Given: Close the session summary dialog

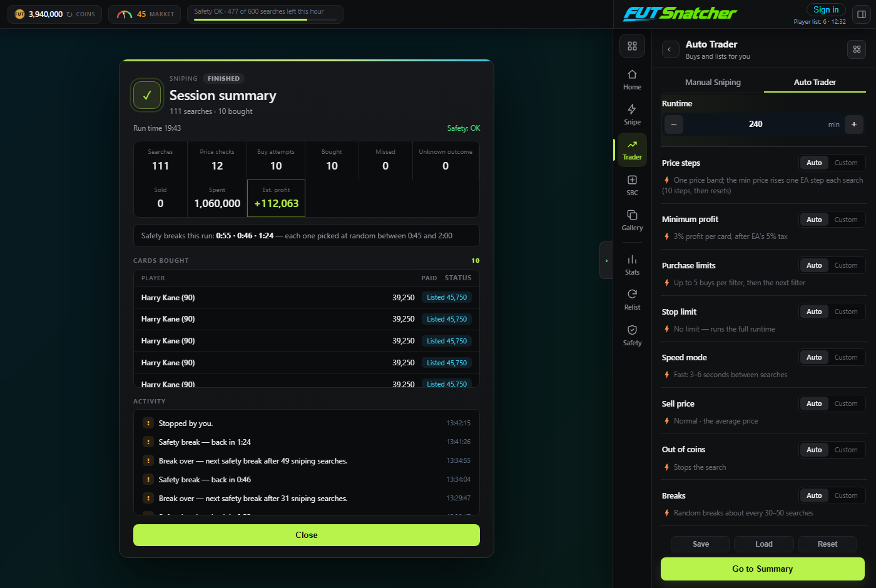Looking at the screenshot, I should 307,535.
